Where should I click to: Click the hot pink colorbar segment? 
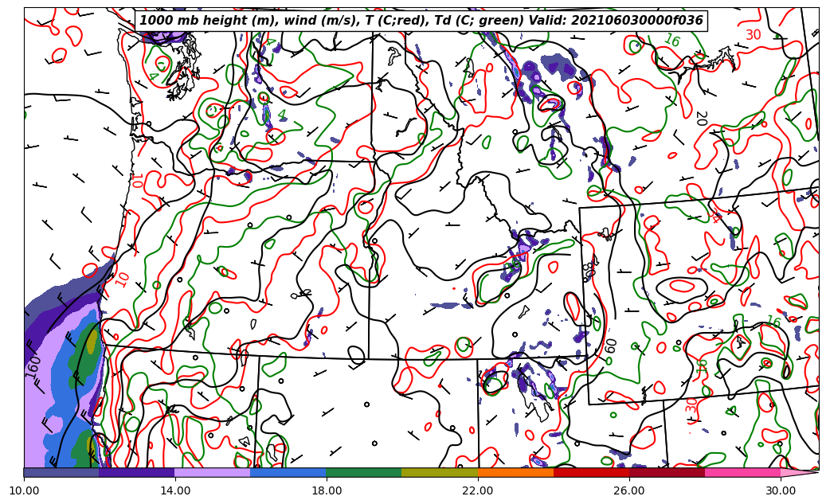(742, 472)
